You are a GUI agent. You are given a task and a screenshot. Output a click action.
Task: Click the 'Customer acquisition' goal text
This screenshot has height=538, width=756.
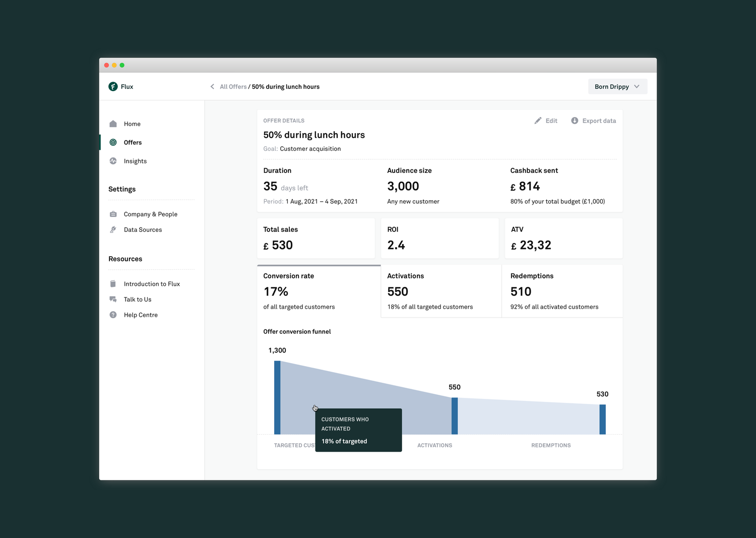[310, 149]
